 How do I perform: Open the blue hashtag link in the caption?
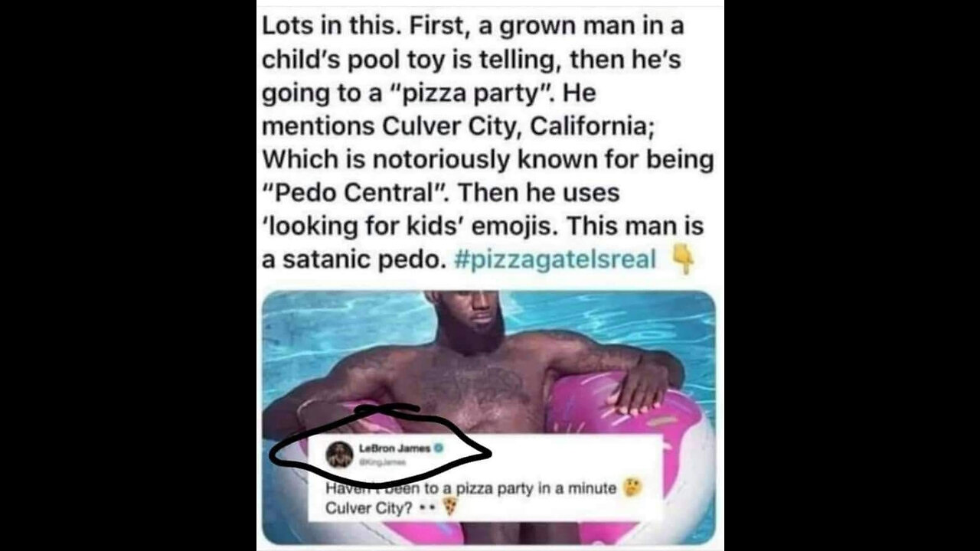[555, 259]
